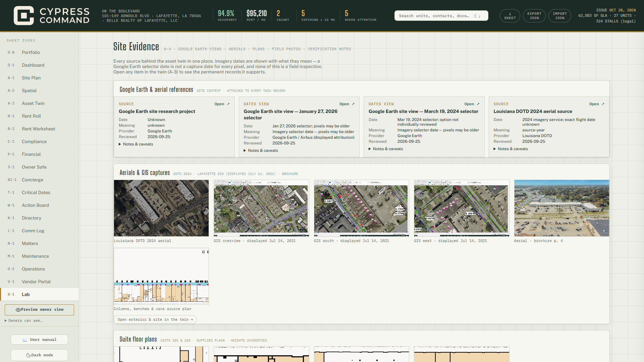644x362 pixels.
Task: Open the January 27, 2026 dated view
Action: (347, 104)
